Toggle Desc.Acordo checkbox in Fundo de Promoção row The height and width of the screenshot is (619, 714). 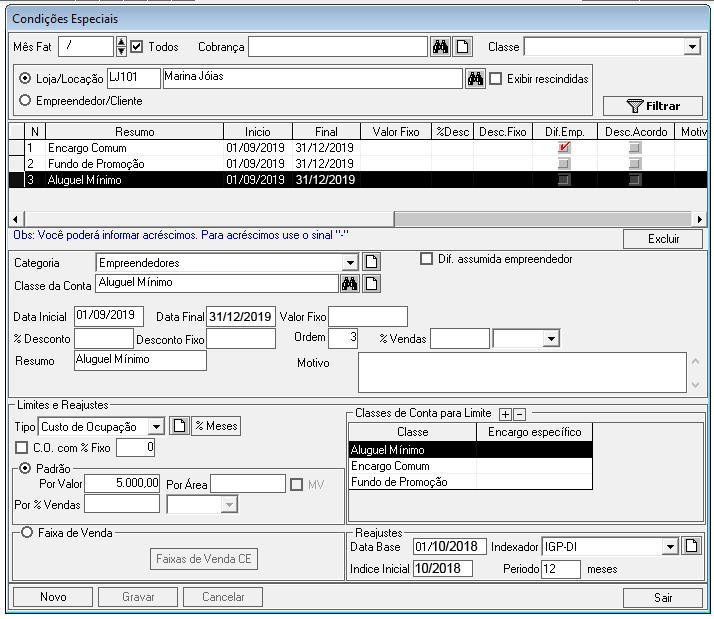[635, 164]
